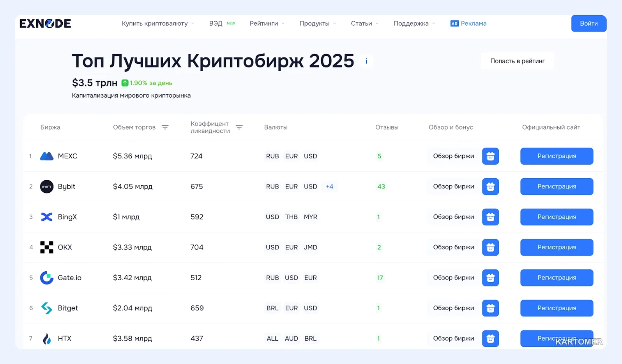Expand the 'Купить криптовалюту' dropdown
The width and height of the screenshot is (622, 364).
pos(158,23)
